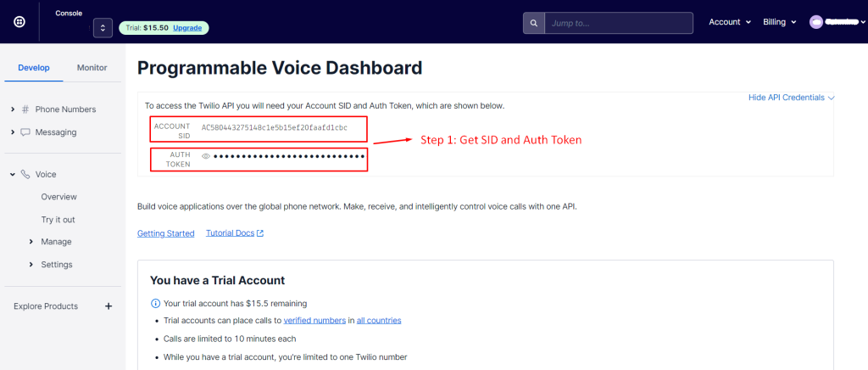Select Voice in the sidebar
The image size is (868, 370).
[x=46, y=174]
